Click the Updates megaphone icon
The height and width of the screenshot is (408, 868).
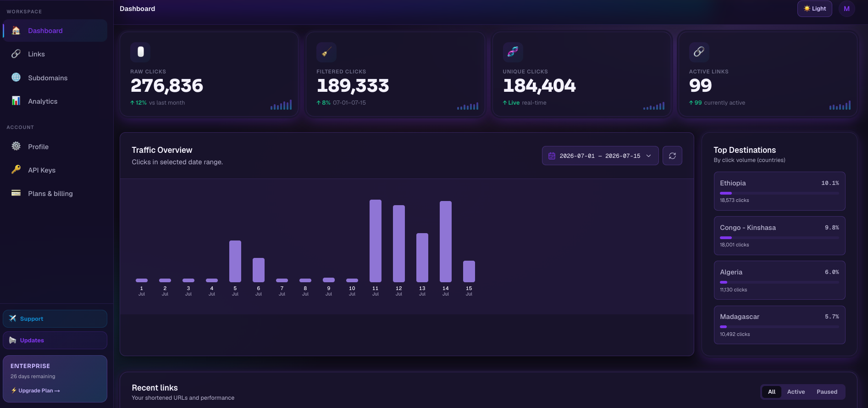(13, 340)
